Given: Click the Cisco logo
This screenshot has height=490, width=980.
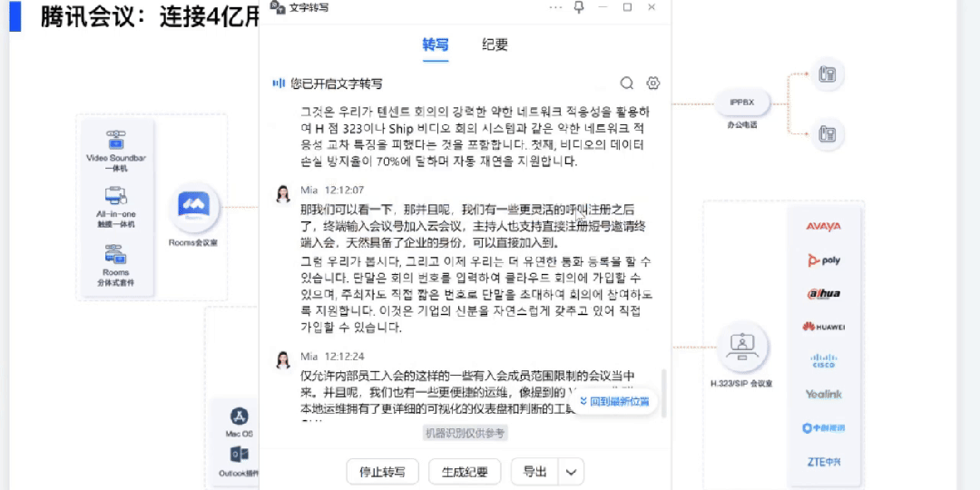Looking at the screenshot, I should click(x=824, y=360).
